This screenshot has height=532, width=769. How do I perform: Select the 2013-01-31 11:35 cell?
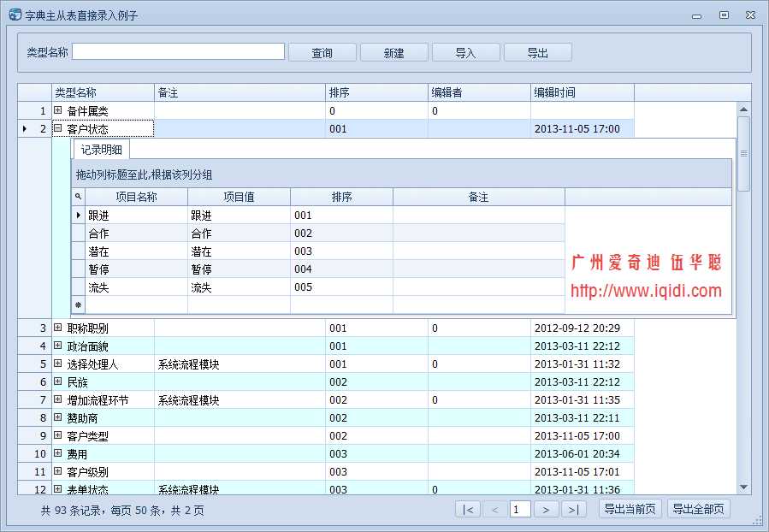[x=583, y=399]
